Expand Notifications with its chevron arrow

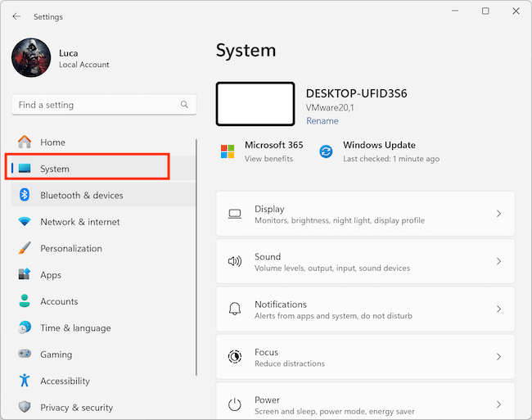(x=498, y=309)
